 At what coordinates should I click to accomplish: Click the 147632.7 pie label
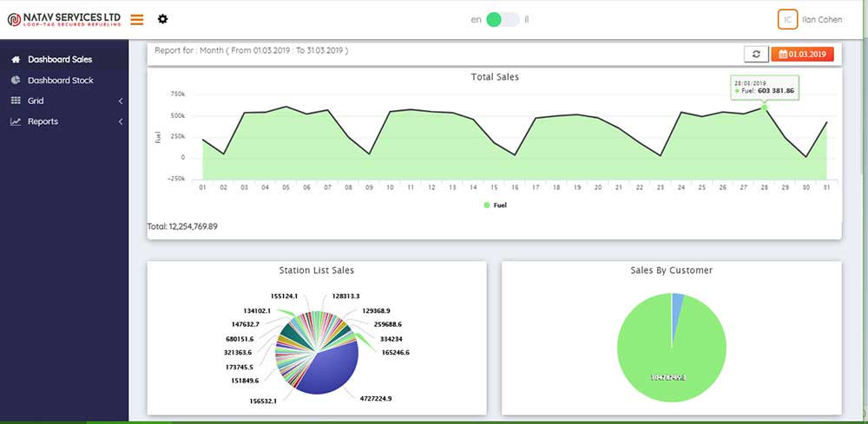point(245,324)
